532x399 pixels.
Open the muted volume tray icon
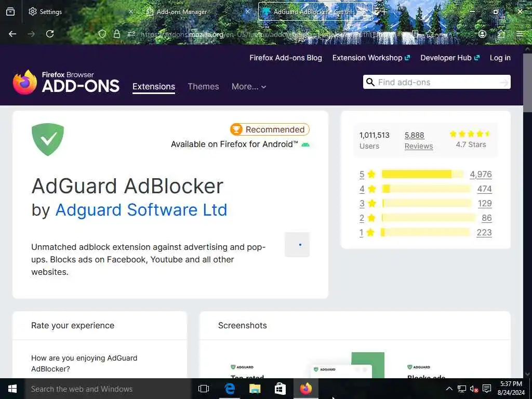point(474,389)
